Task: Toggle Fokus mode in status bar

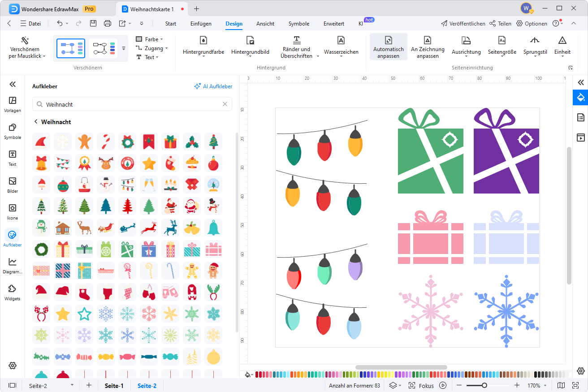Action: (x=421, y=385)
